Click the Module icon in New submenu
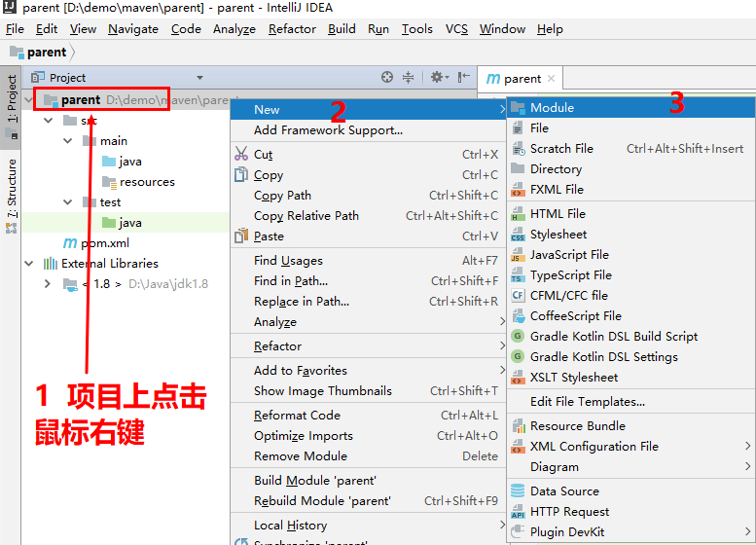This screenshot has height=545, width=756. tap(518, 108)
